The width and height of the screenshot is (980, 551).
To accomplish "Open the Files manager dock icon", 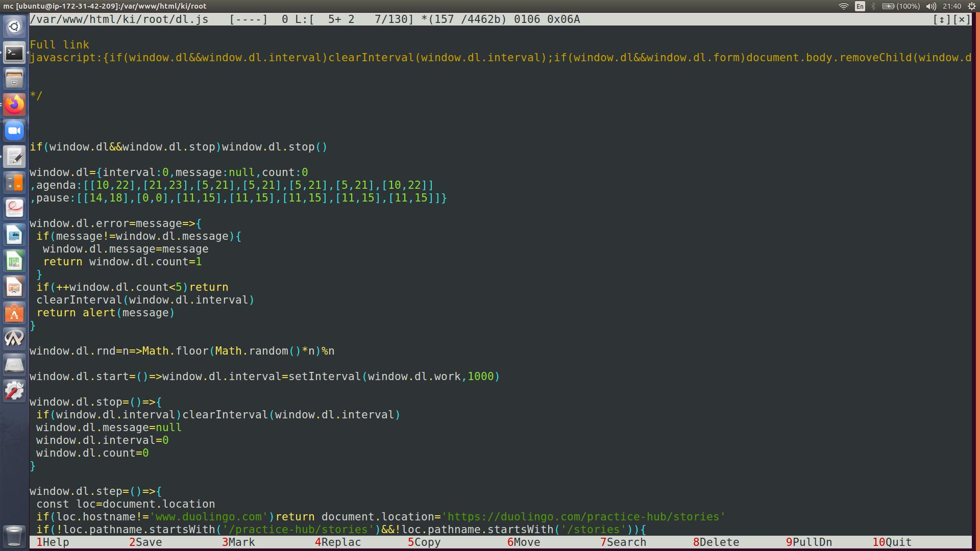I will [x=14, y=79].
